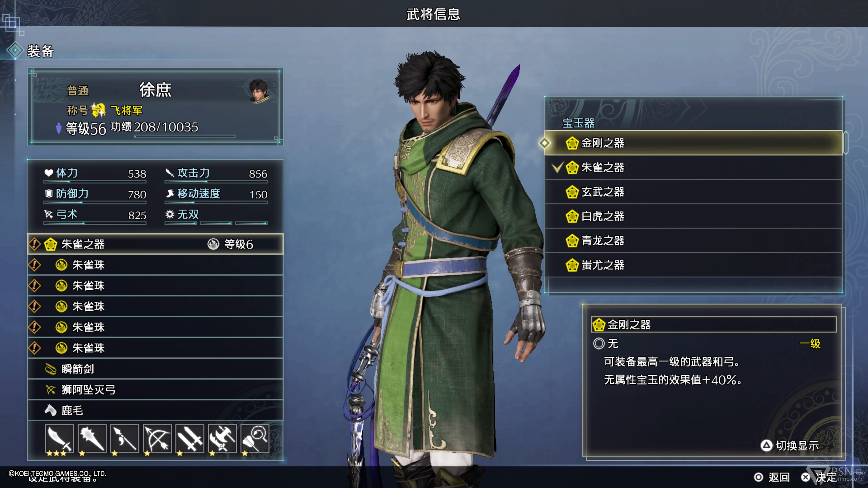
Task: Click the 徐庶 character portrait
Action: coord(259,90)
